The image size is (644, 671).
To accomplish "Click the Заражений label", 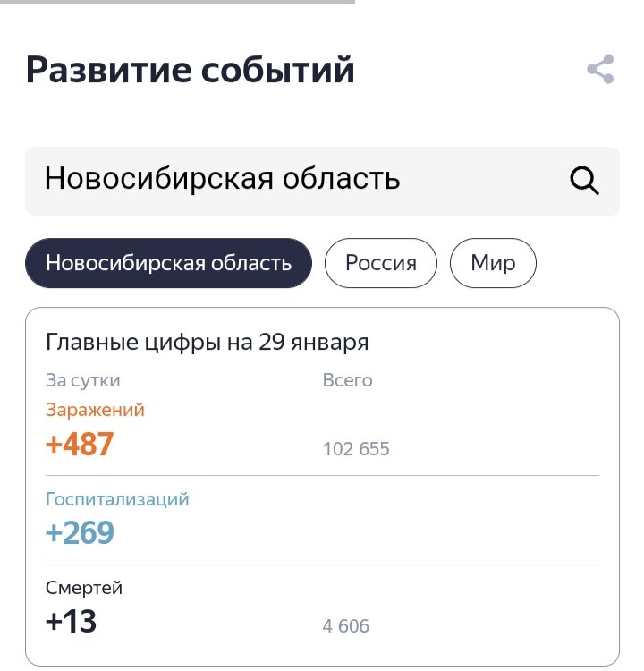I will [95, 410].
